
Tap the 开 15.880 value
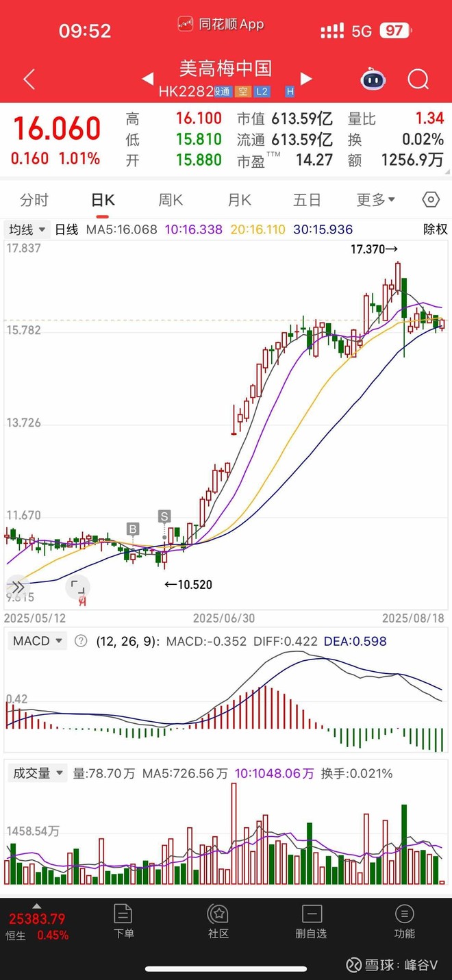pyautogui.click(x=199, y=160)
